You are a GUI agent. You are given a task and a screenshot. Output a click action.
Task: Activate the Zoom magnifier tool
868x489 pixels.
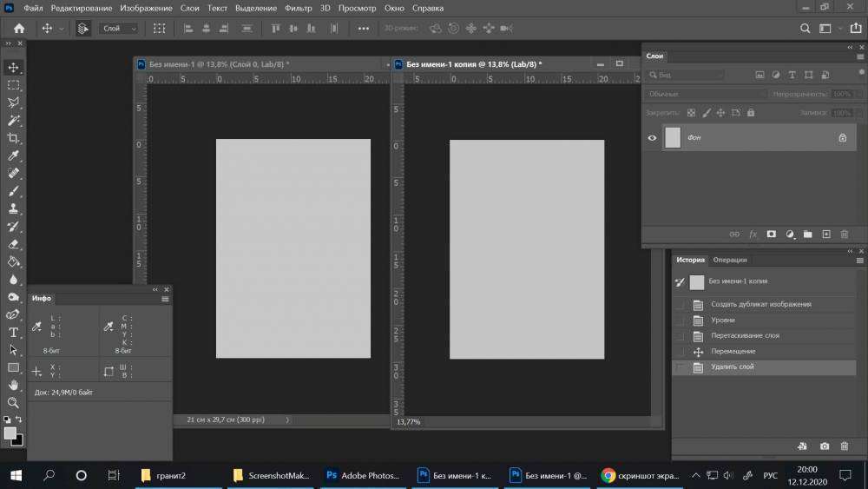pyautogui.click(x=13, y=403)
